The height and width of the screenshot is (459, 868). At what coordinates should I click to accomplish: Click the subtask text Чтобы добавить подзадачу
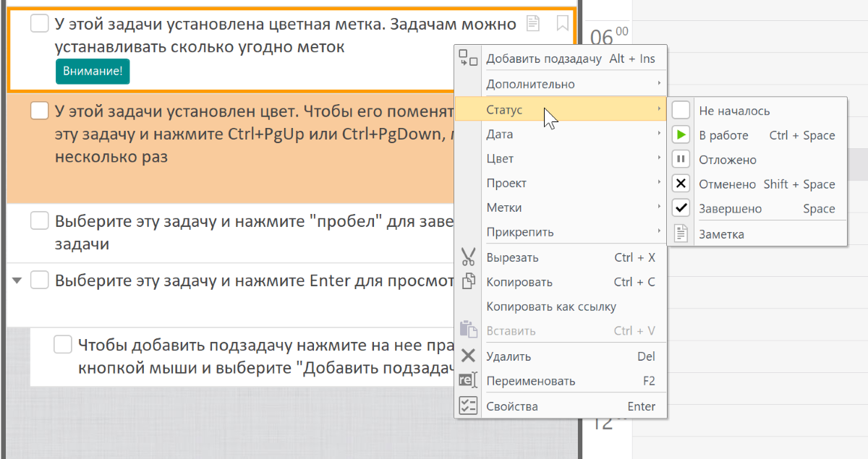[x=265, y=356]
